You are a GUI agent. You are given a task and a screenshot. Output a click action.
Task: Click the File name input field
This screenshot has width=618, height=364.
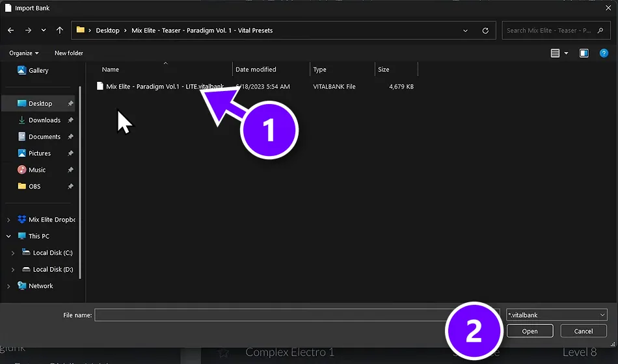coord(297,315)
